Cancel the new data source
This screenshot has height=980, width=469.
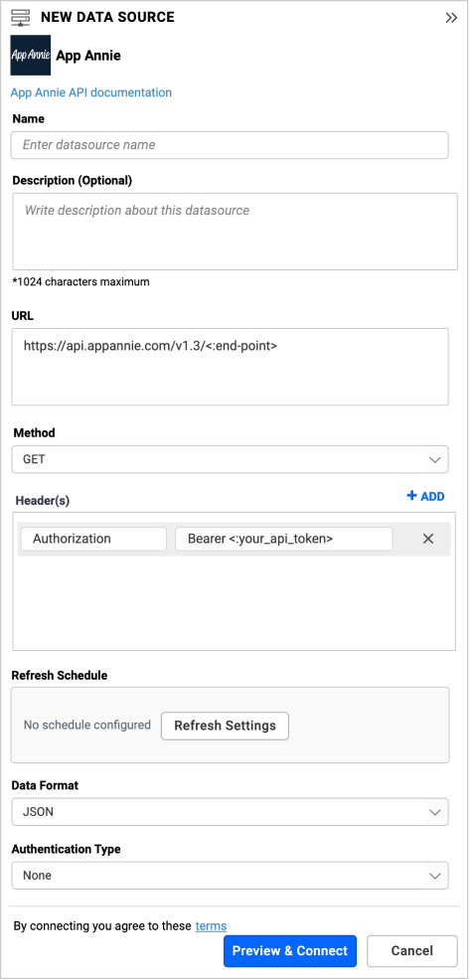pos(411,950)
